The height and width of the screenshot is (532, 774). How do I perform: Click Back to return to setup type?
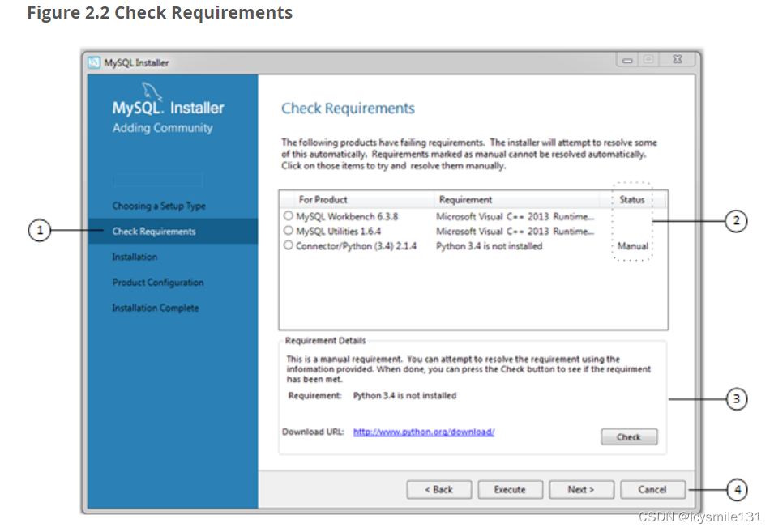pyautogui.click(x=438, y=489)
